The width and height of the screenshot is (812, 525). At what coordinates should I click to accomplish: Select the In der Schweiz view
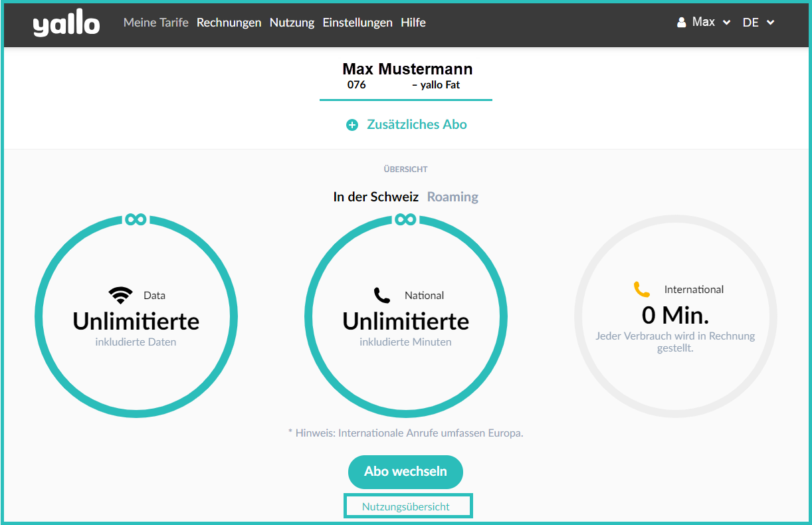(x=376, y=196)
